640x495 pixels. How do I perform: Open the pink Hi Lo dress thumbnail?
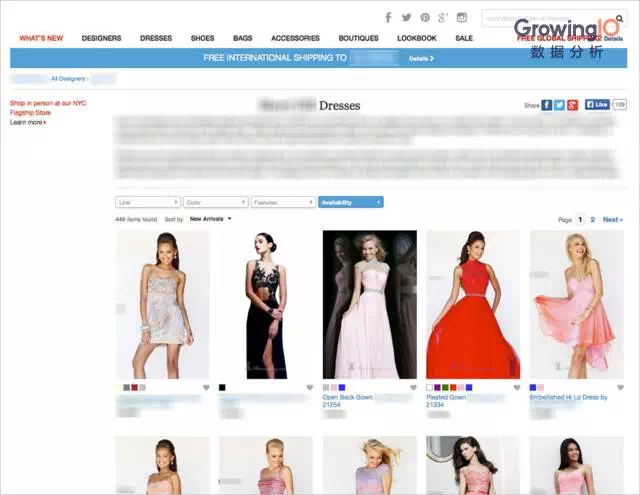point(577,304)
